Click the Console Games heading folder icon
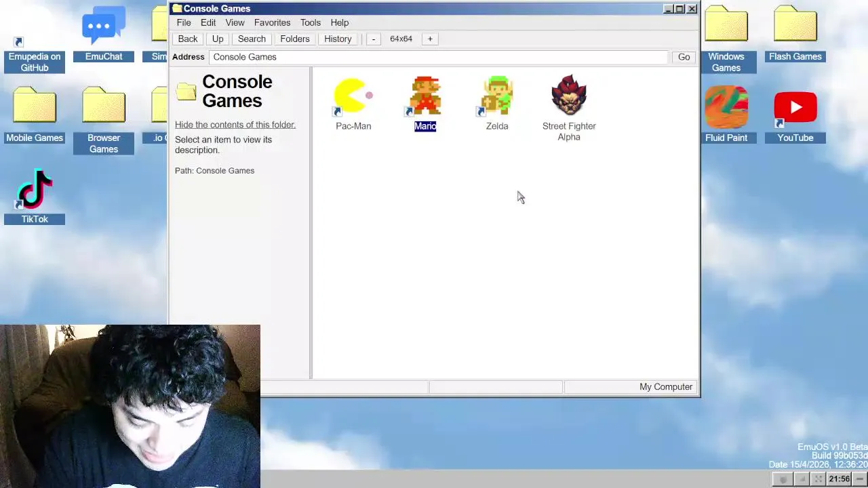The height and width of the screenshot is (488, 868). [186, 91]
